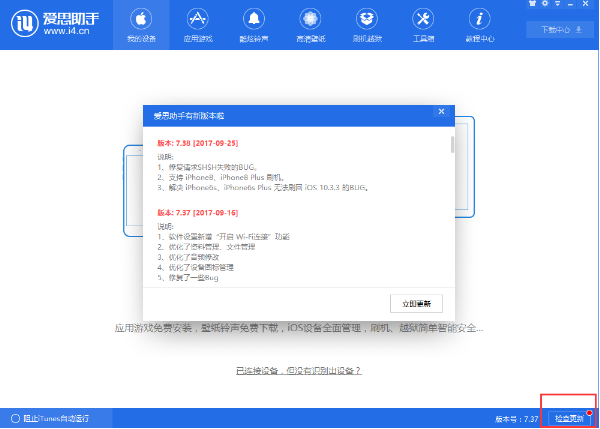Open the 刷机越狱 flash and jailbreak section

tap(367, 25)
